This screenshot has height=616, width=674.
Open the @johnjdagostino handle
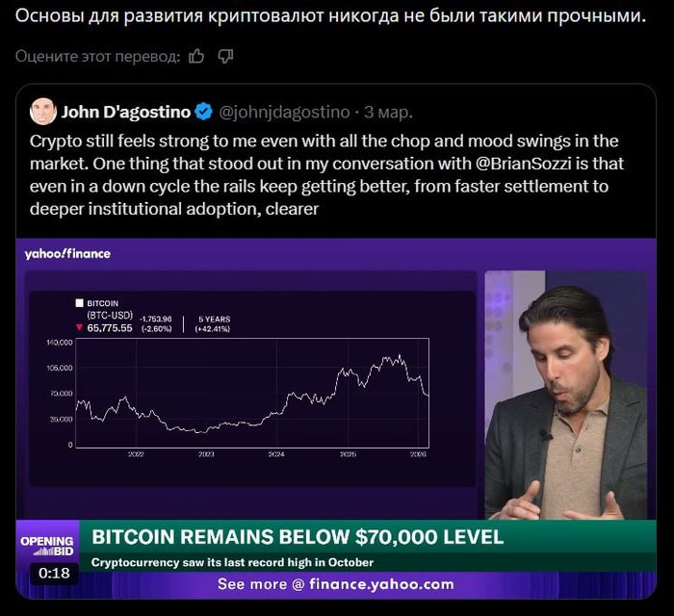coord(284,112)
